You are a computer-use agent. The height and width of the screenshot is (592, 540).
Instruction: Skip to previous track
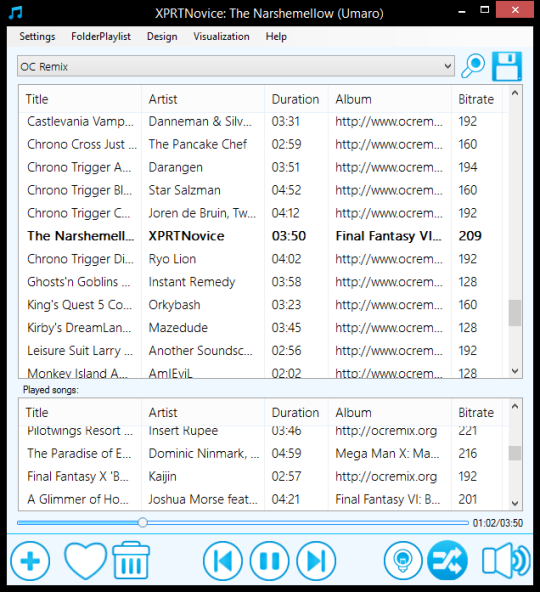(223, 561)
